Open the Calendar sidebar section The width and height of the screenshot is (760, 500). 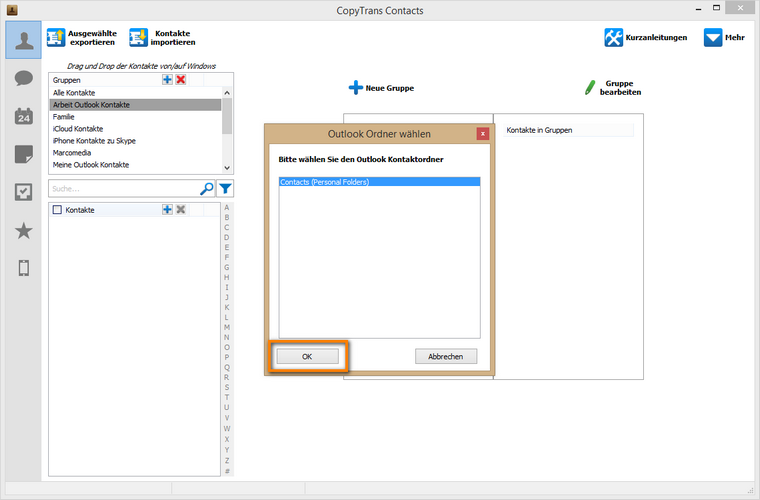[x=24, y=116]
